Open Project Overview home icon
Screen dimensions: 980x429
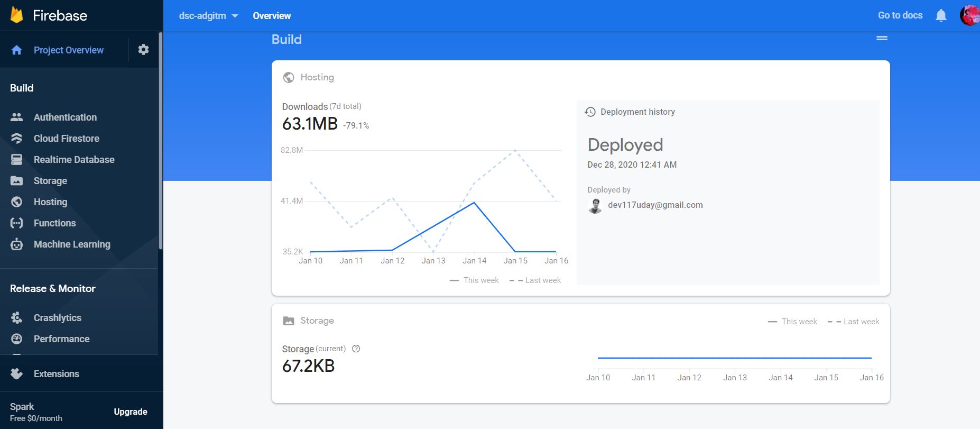coord(16,50)
